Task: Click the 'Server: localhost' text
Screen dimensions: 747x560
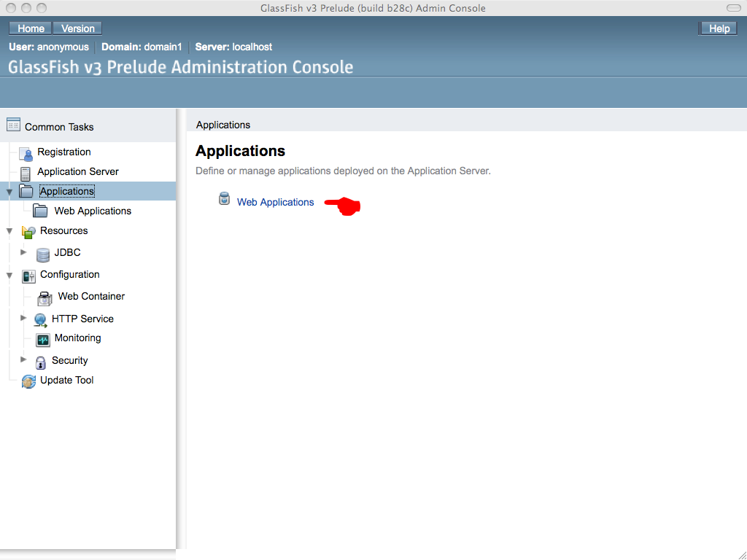Action: [233, 47]
